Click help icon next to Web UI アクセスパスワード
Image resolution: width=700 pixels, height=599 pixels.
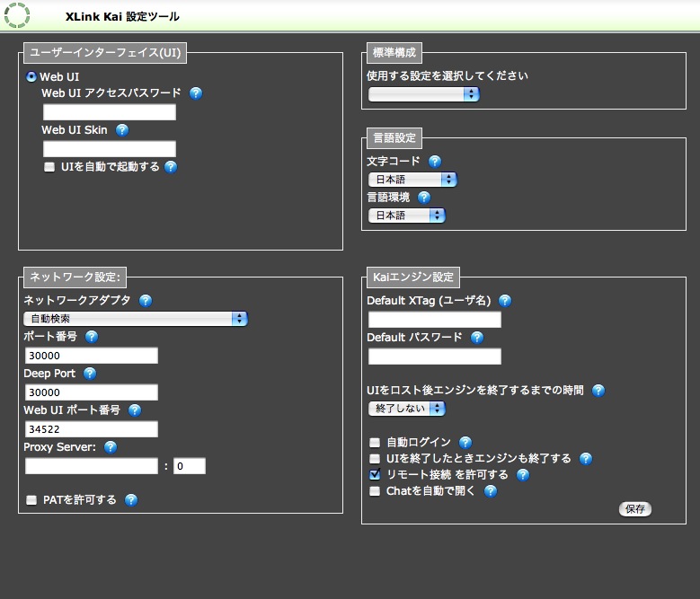196,93
